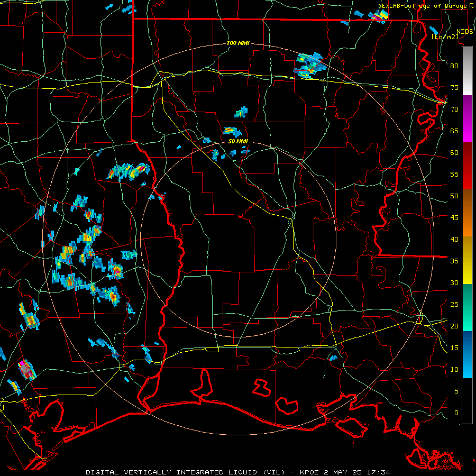
Task: Click the green segment of color scale
Action: (467, 307)
